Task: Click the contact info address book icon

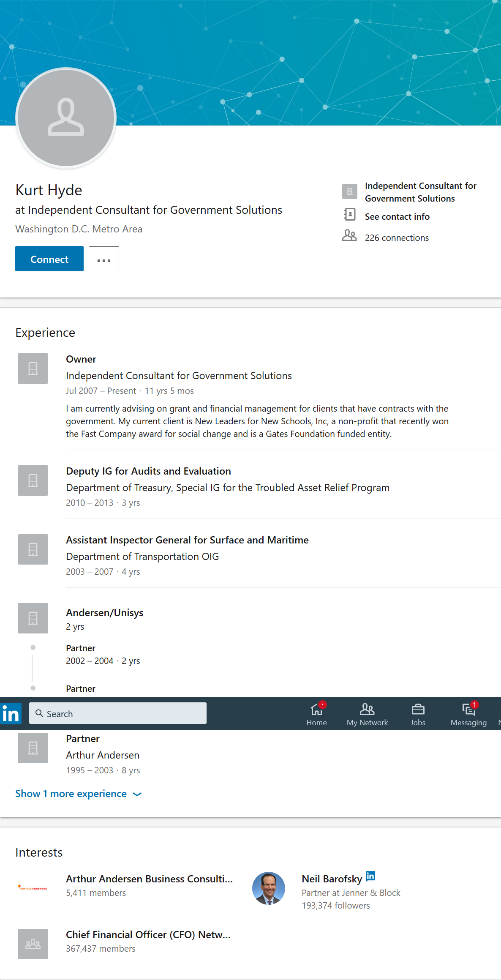Action: coord(349,215)
